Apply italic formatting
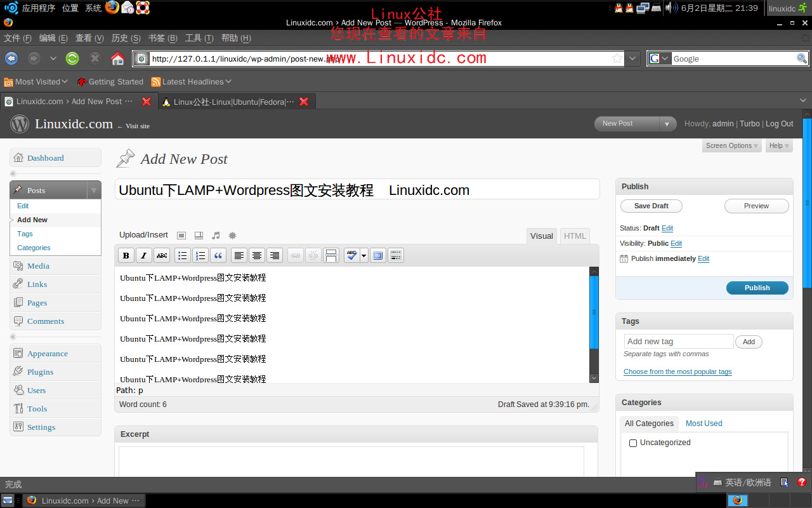Viewport: 812px width, 508px height. pos(144,255)
